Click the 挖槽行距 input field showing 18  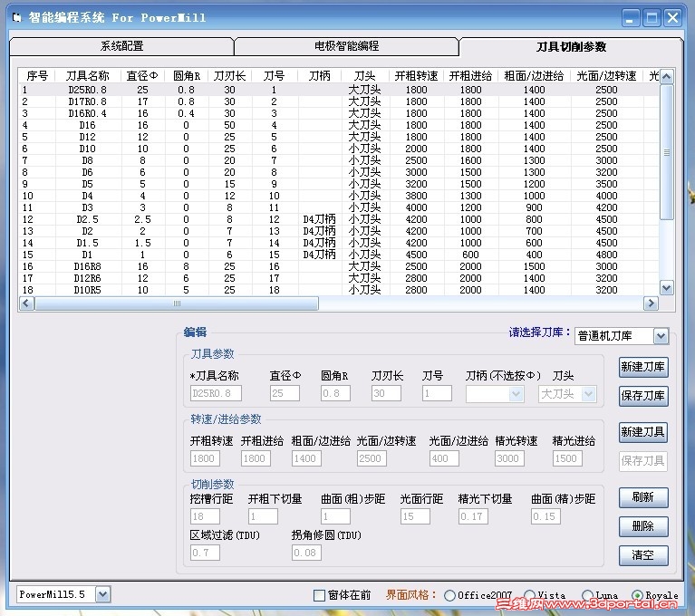[205, 516]
